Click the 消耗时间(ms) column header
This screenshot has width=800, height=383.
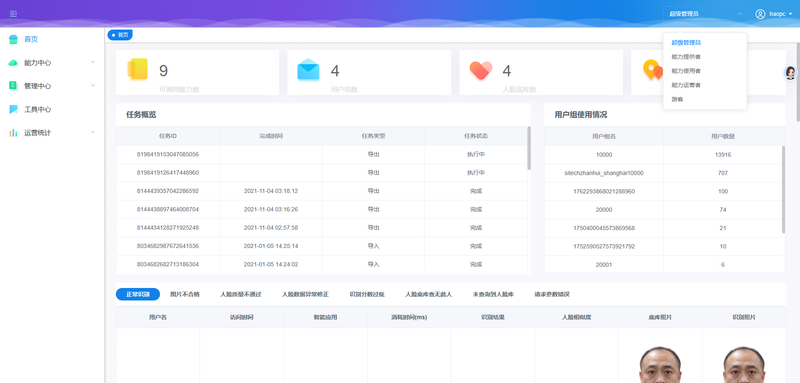(x=409, y=317)
